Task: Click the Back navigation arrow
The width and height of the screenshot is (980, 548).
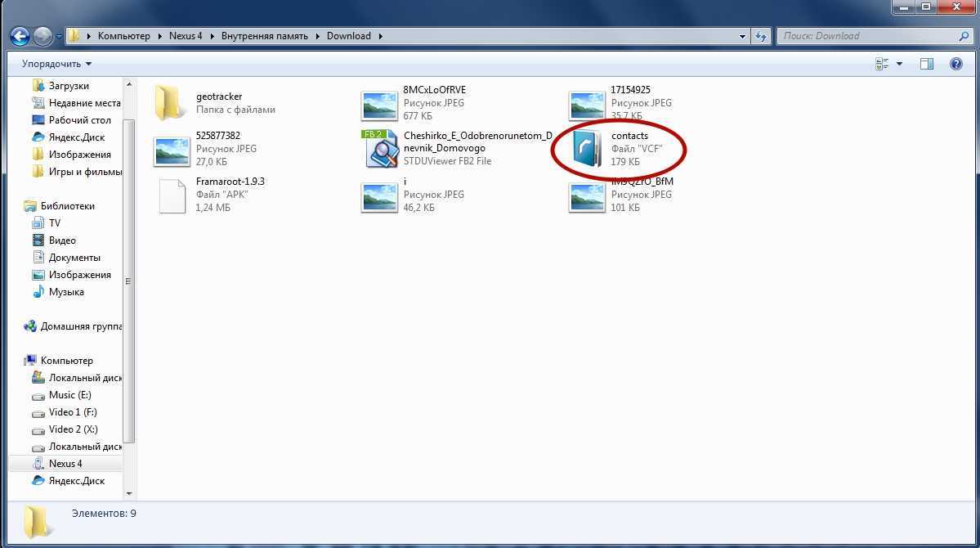Action: pos(20,36)
